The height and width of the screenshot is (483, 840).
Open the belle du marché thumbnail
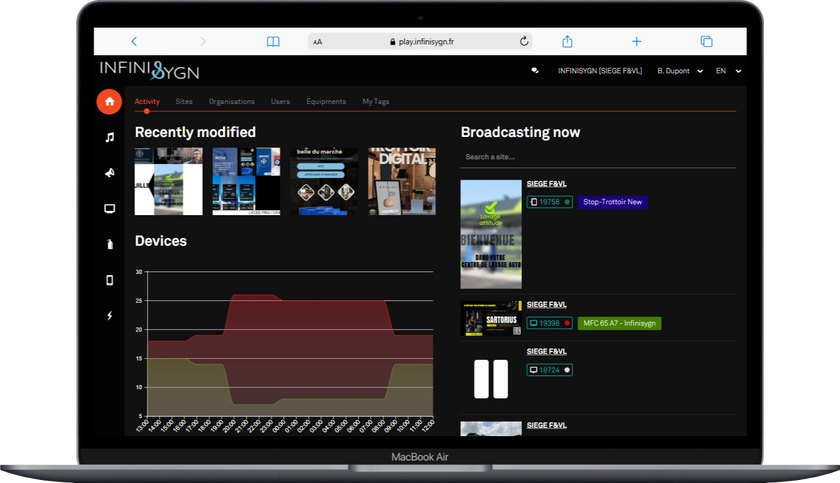coord(324,182)
